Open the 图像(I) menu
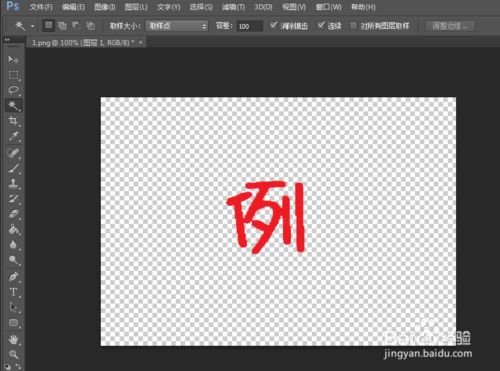The width and height of the screenshot is (500, 371). click(x=104, y=7)
